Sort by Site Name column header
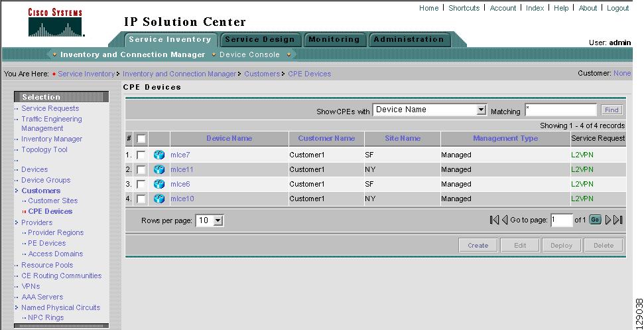 pos(403,139)
